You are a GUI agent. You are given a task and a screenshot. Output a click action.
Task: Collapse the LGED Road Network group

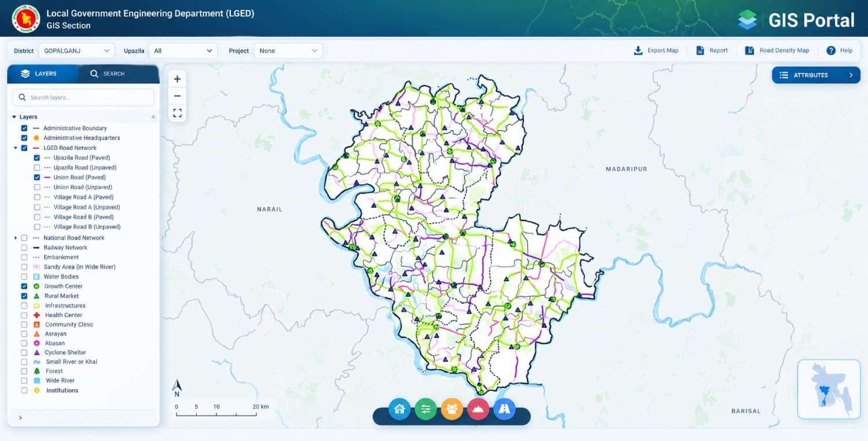click(x=16, y=148)
